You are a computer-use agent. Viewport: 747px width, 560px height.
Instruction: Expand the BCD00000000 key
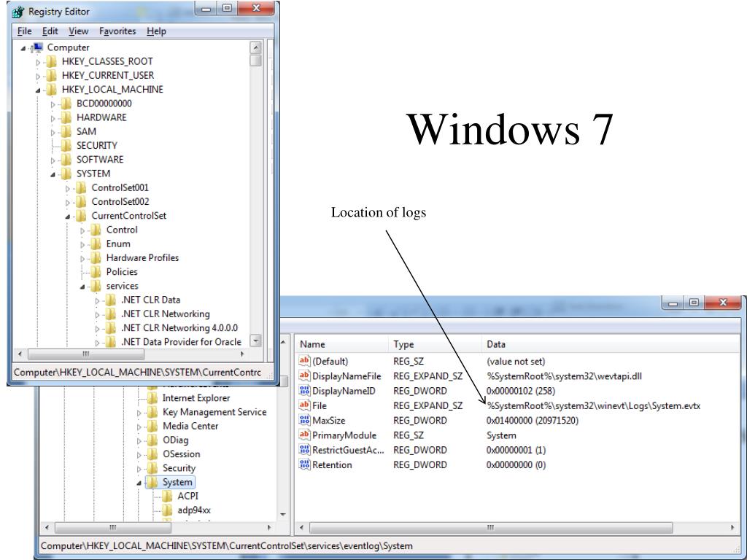[x=53, y=104]
